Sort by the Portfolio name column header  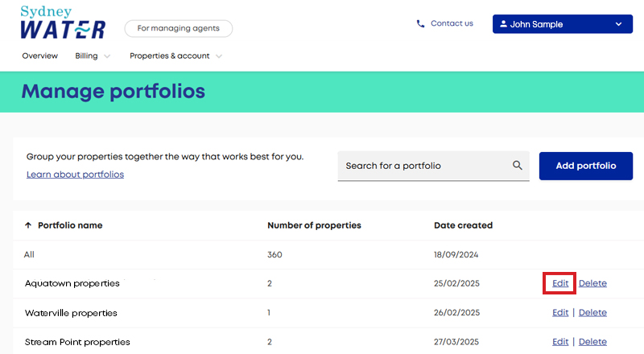coord(70,225)
